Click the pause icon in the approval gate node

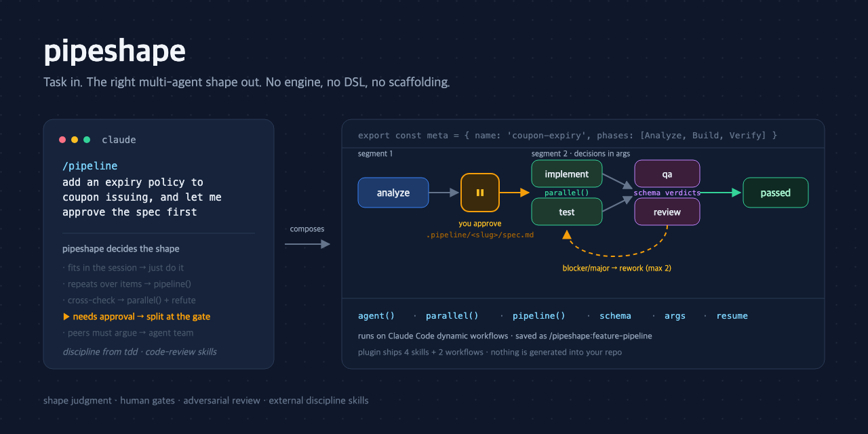(x=480, y=193)
